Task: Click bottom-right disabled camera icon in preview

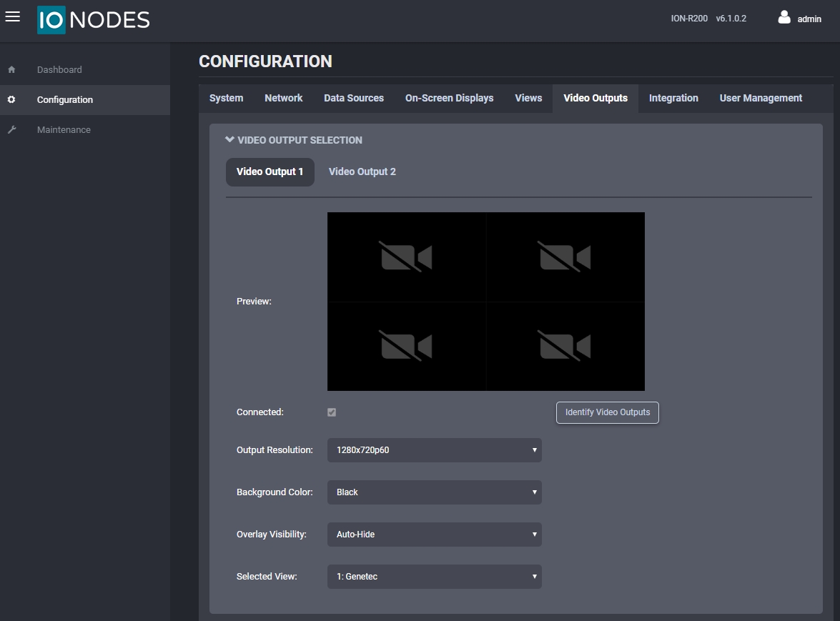Action: click(x=565, y=347)
